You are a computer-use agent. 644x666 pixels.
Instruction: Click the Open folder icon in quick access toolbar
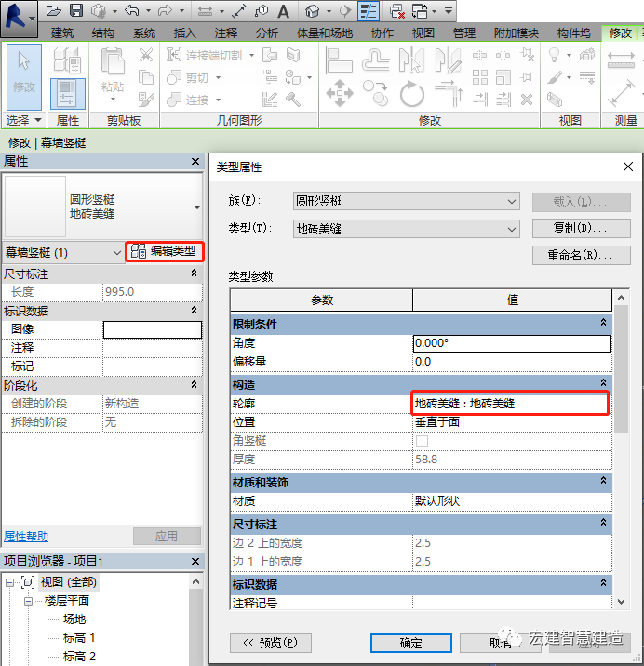(54, 11)
